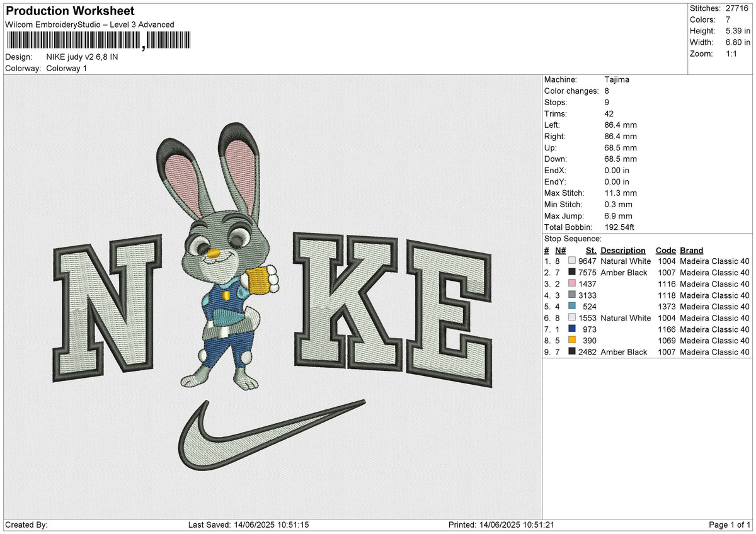Screen dimensions: 756x534
Task: Click the 'Printed: 14/06/2025 10:51:21' footer text
Action: [501, 525]
